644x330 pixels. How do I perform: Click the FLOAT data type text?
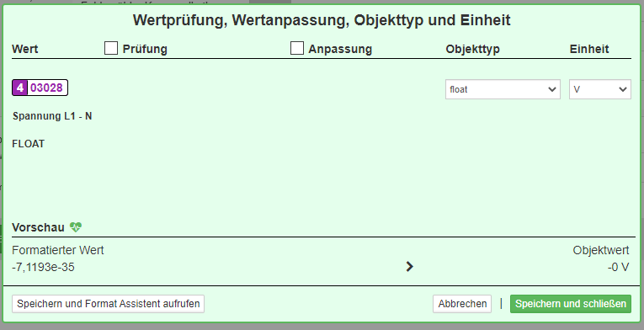29,144
